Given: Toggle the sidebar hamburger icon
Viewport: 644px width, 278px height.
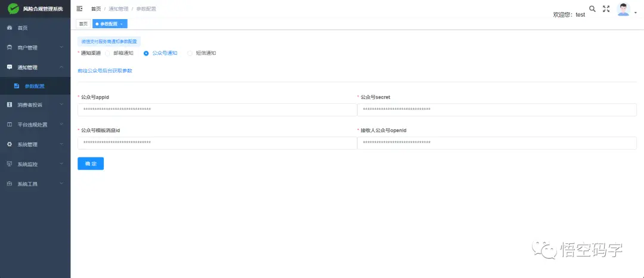Looking at the screenshot, I should 80,8.
